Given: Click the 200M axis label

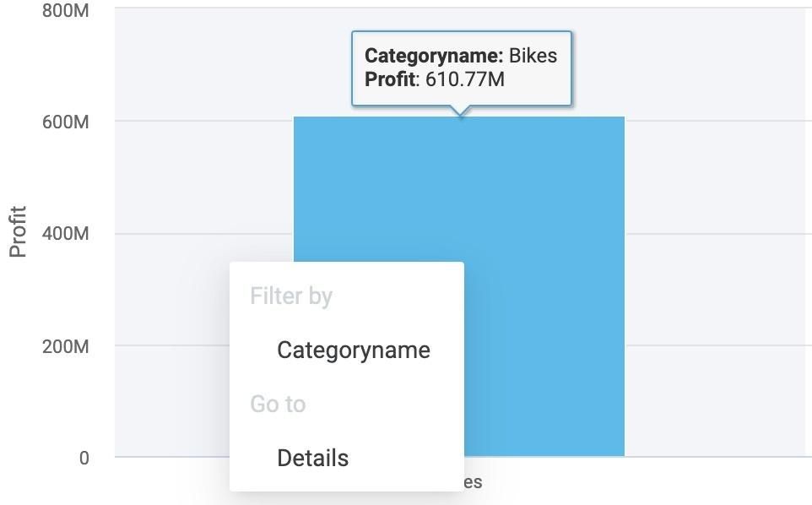Looking at the screenshot, I should tap(65, 345).
